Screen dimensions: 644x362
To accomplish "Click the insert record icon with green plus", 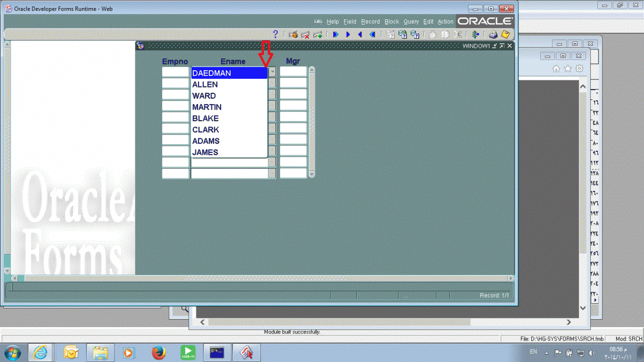I will coord(318,34).
